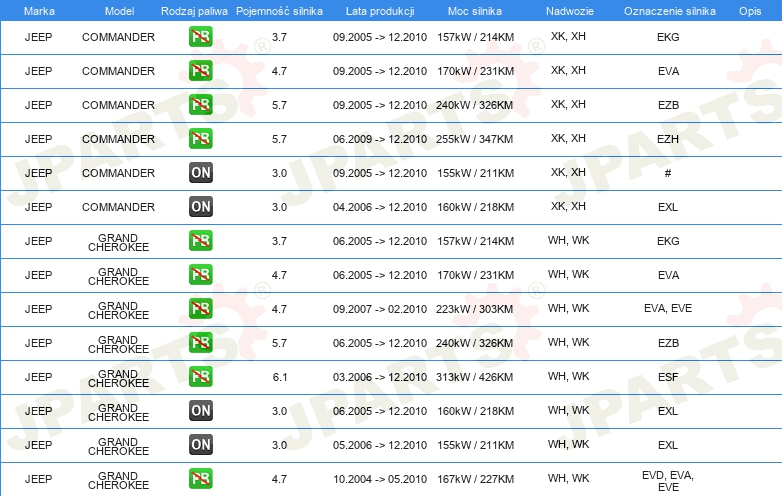The image size is (782, 496).
Task: Click the Oznaczenie silnika column header
Action: (670, 11)
